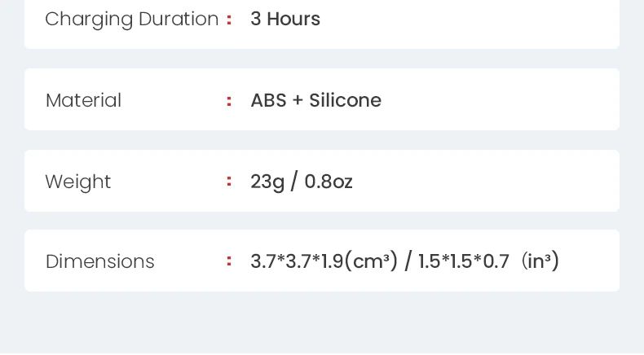This screenshot has width=644, height=355.
Task: Click the red colon in Material row
Action: pyautogui.click(x=229, y=101)
